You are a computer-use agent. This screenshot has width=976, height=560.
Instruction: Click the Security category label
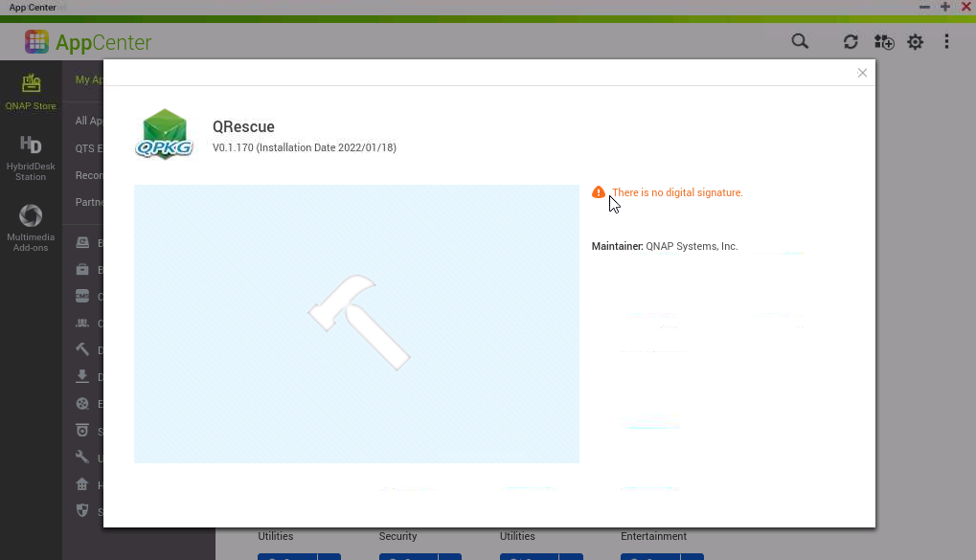(x=397, y=536)
